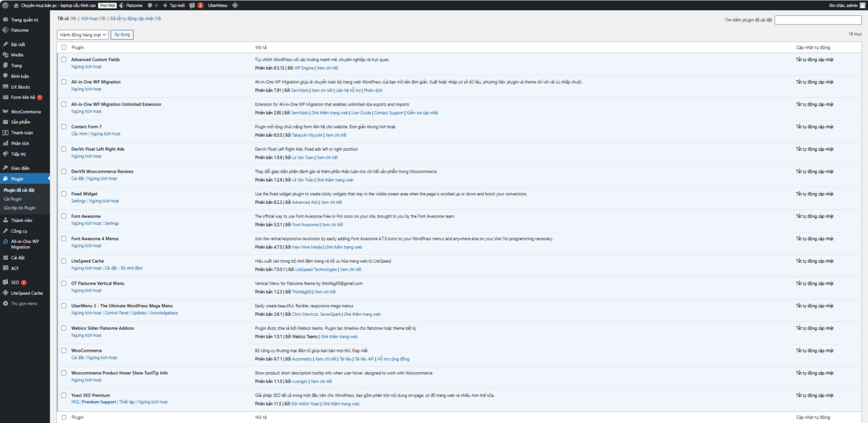
Task: Tick the checkbox for Advanced Custom Fields
Action: [x=64, y=59]
